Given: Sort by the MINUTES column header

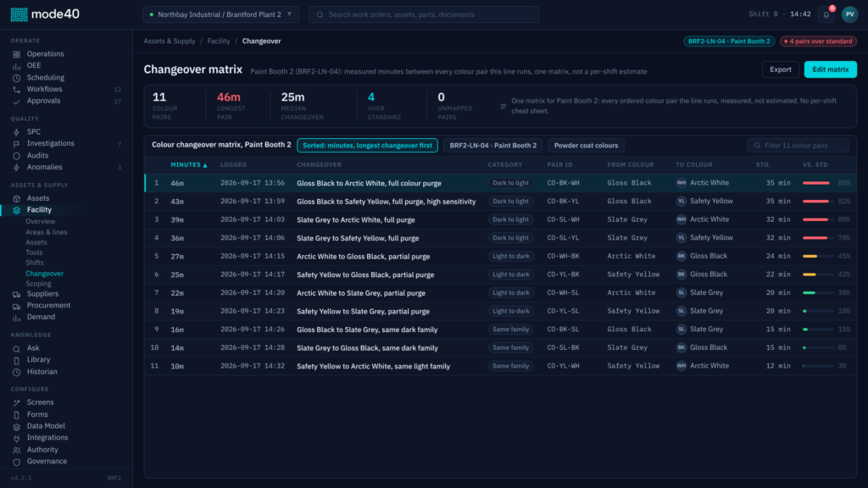Looking at the screenshot, I should tap(189, 165).
